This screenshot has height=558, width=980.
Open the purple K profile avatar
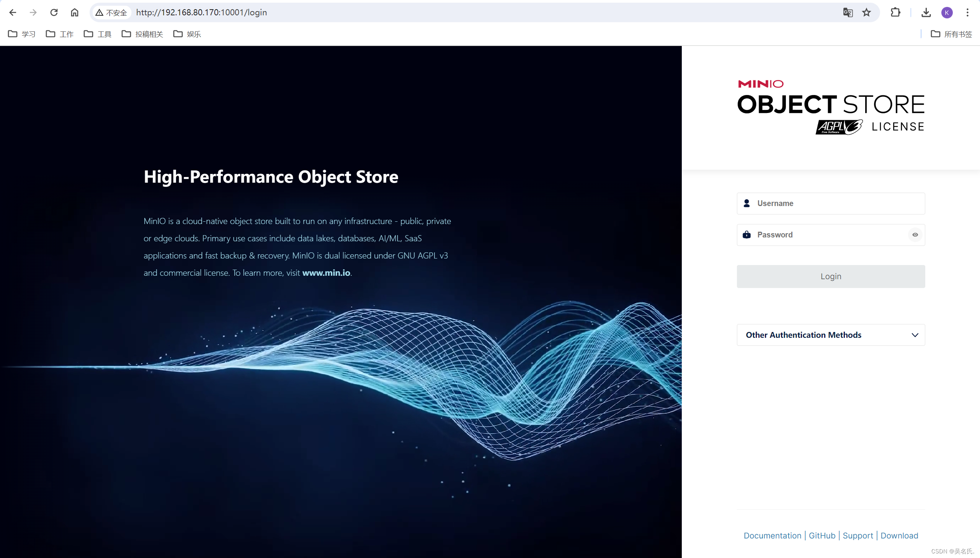(x=947, y=12)
